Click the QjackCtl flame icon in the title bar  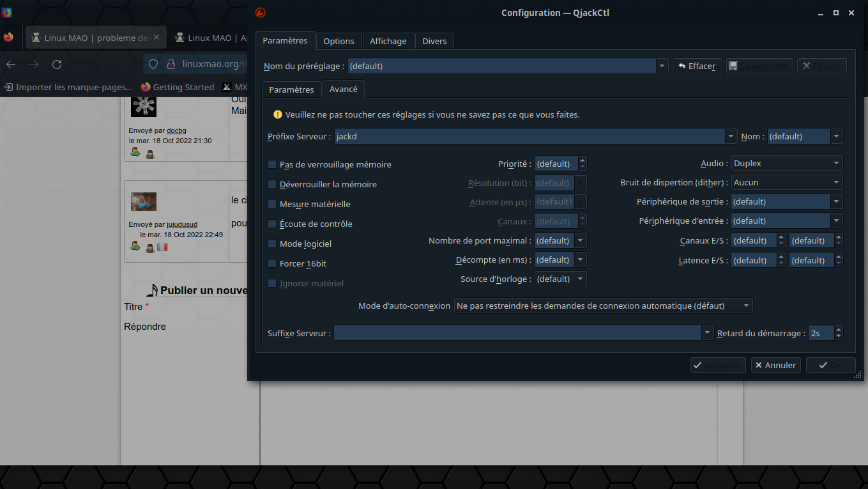[x=260, y=13]
